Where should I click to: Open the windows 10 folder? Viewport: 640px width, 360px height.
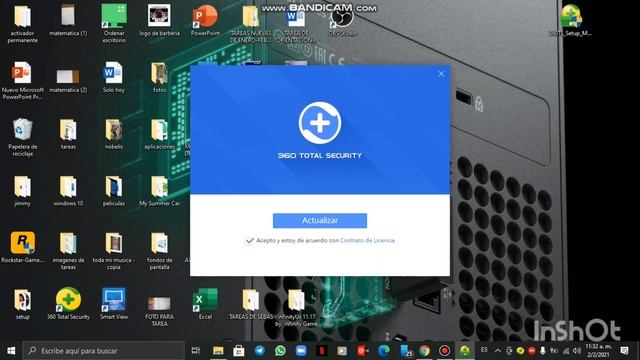pos(68,191)
